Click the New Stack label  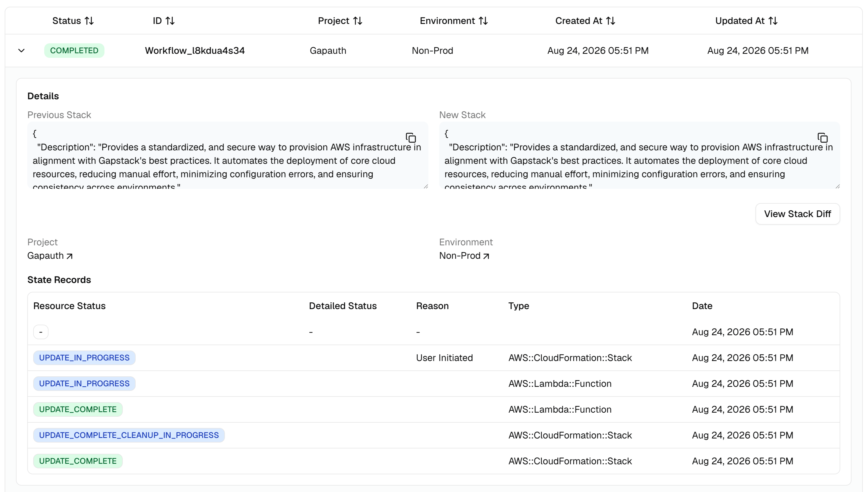pyautogui.click(x=462, y=115)
